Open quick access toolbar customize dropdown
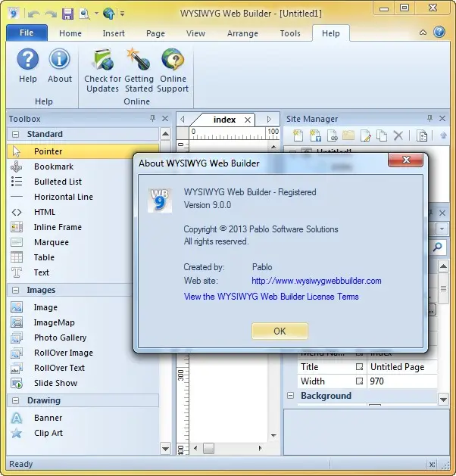Screen dimensions: 456x476 point(122,14)
